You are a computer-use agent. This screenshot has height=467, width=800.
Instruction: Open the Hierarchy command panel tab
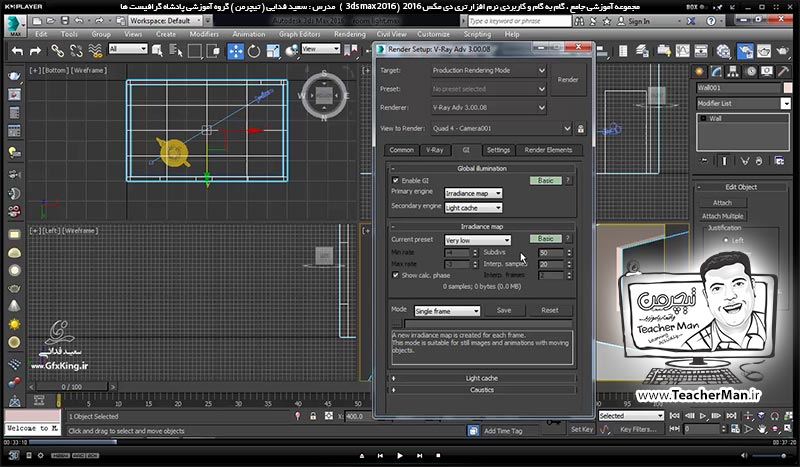[x=733, y=71]
